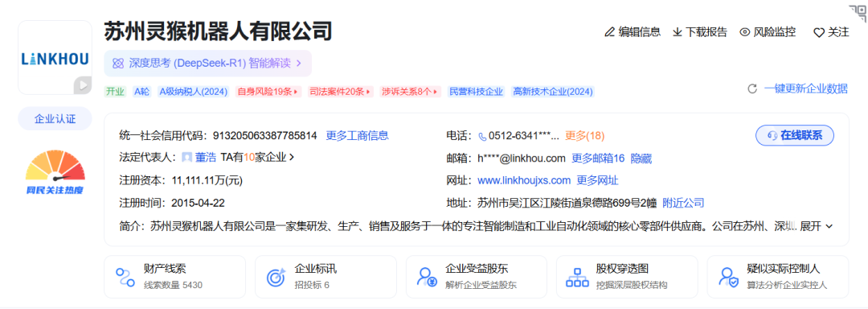Open the 股权穿透图 card
Image resolution: width=868 pixels, height=309 pixels.
[627, 276]
